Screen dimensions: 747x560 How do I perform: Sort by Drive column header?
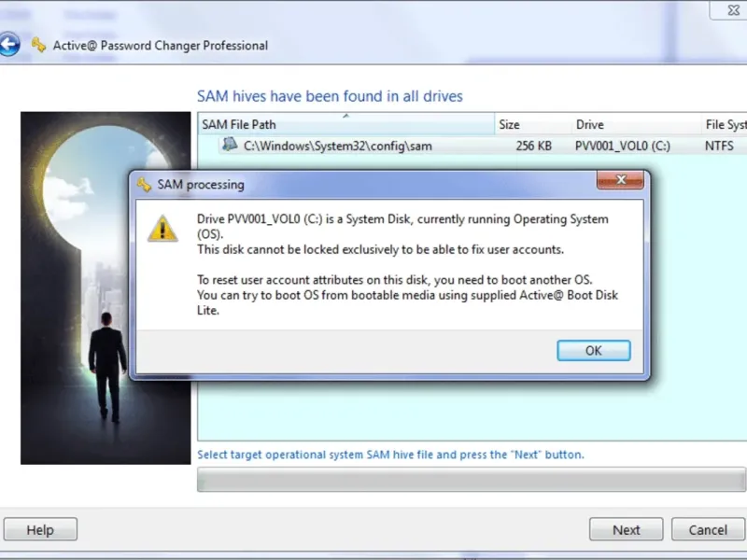(637, 124)
